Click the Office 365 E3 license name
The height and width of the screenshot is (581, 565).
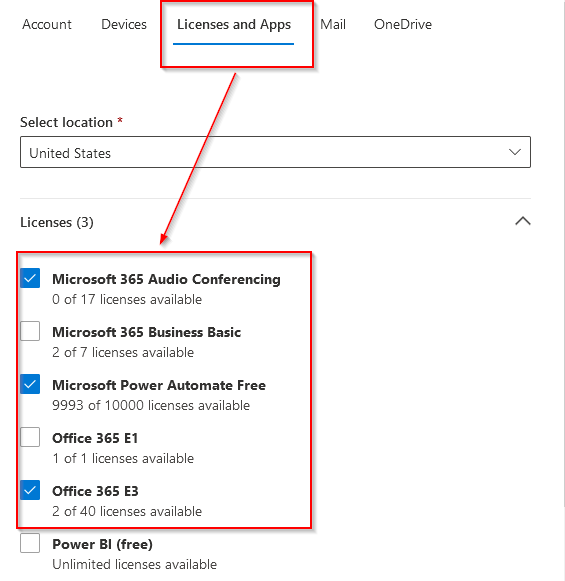95,491
